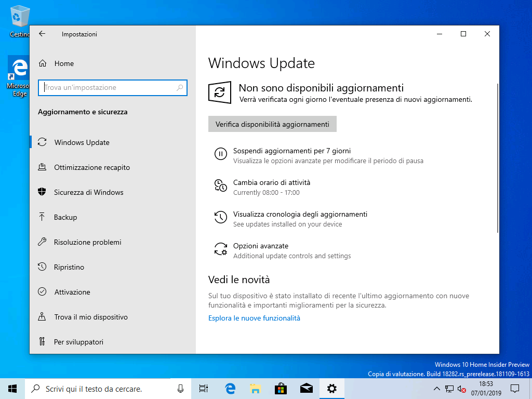532x399 pixels.
Task: Click the clock icon for active hours
Action: (x=220, y=185)
